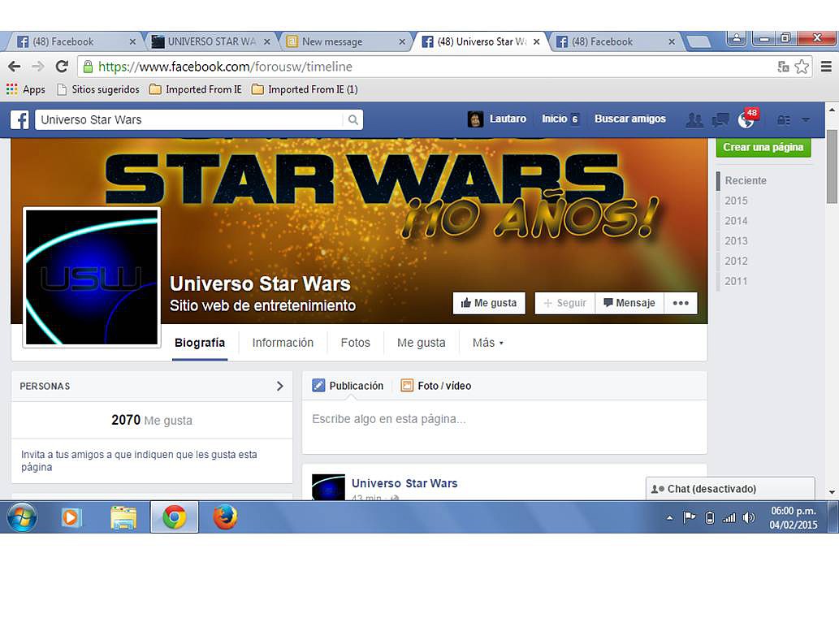839x644 pixels.
Task: Switch to Información tab
Action: [x=283, y=343]
